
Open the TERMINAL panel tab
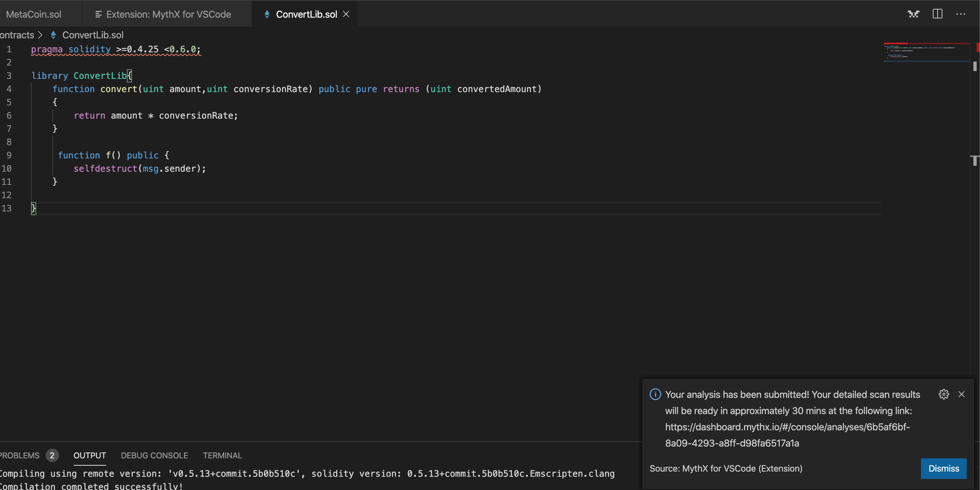222,455
